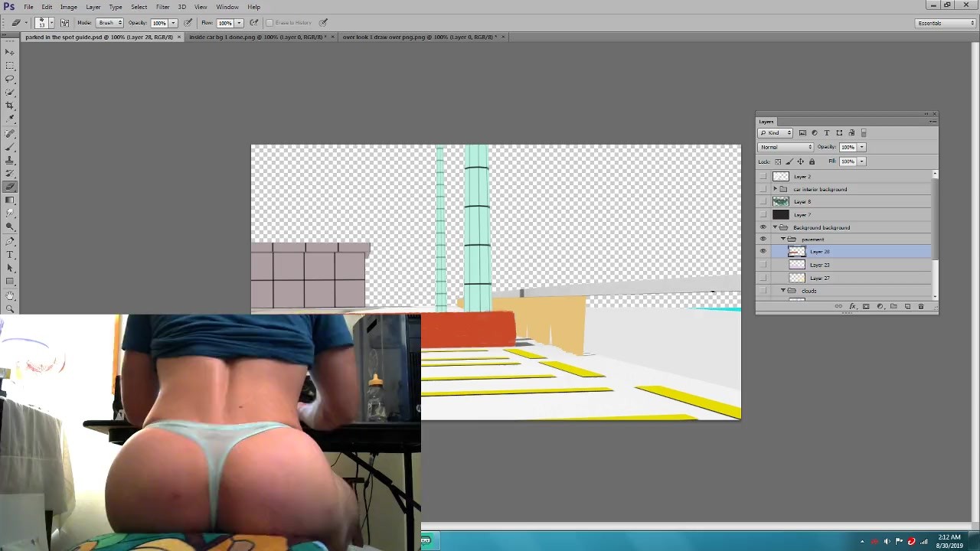Select the Zoom tool
980x551 pixels.
(x=10, y=308)
